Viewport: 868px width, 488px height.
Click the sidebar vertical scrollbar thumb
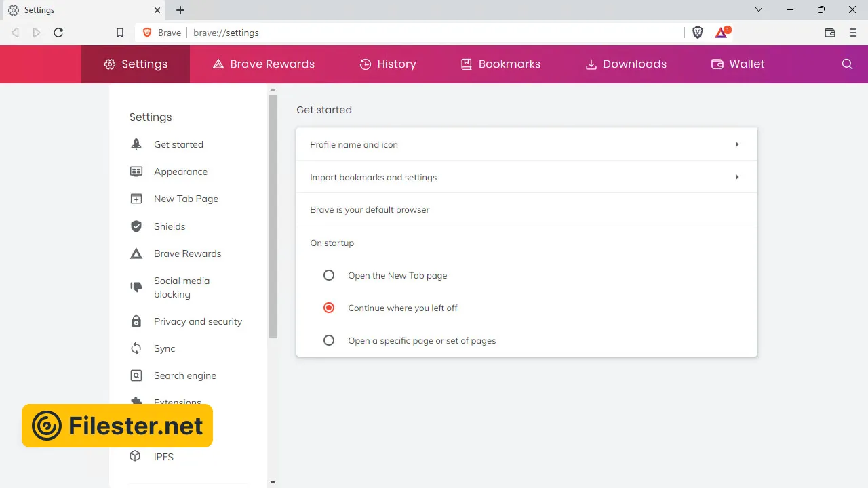pos(273,216)
